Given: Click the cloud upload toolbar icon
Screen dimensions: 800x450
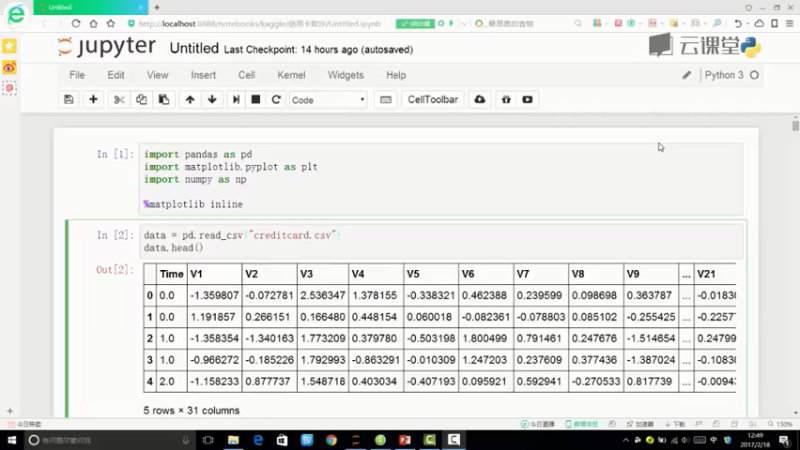Looking at the screenshot, I should (480, 99).
